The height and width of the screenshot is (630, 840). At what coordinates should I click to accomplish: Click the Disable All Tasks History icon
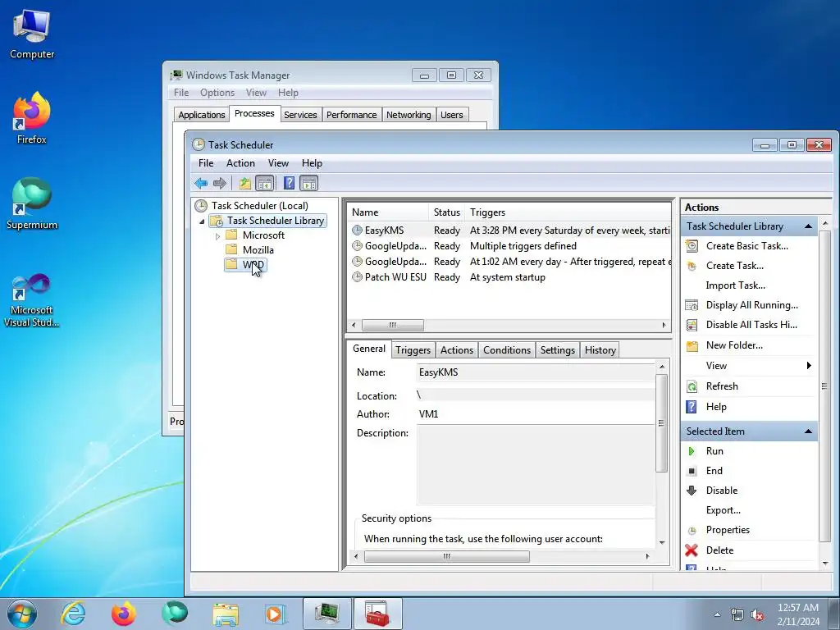pos(692,325)
